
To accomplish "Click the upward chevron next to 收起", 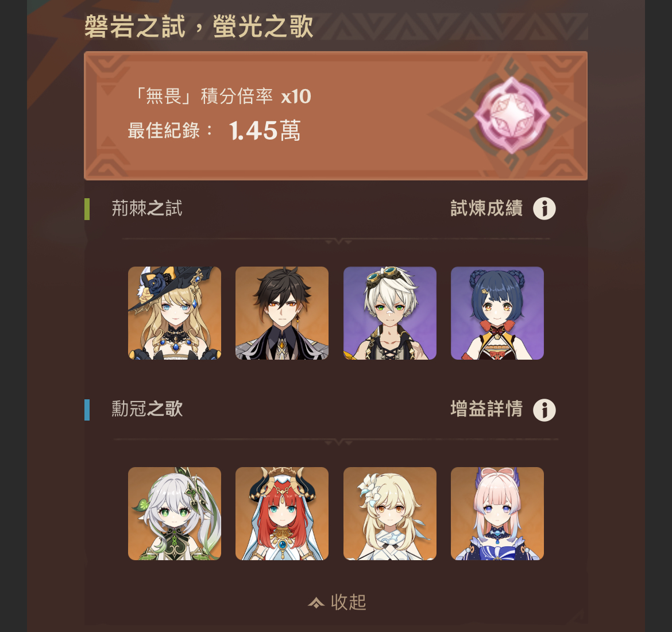I will 316,603.
